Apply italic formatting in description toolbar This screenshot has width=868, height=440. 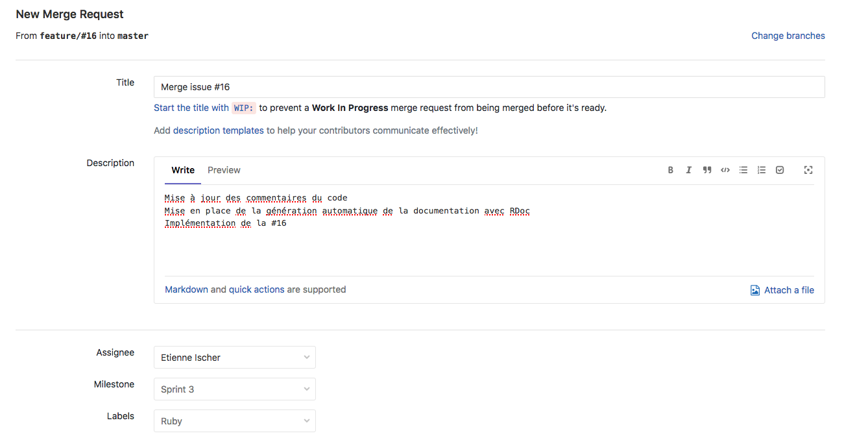point(688,170)
